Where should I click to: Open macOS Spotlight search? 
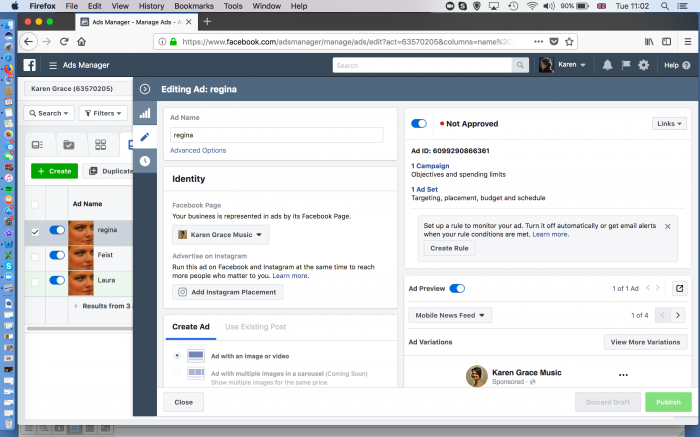pos(664,6)
